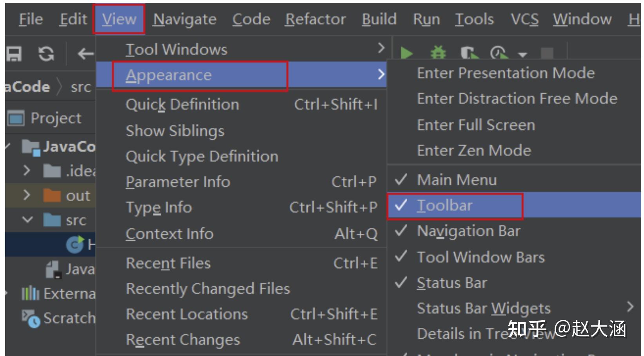Click the Synchronize refresh icon
Image resolution: width=644 pixels, height=356 pixels.
pos(46,53)
